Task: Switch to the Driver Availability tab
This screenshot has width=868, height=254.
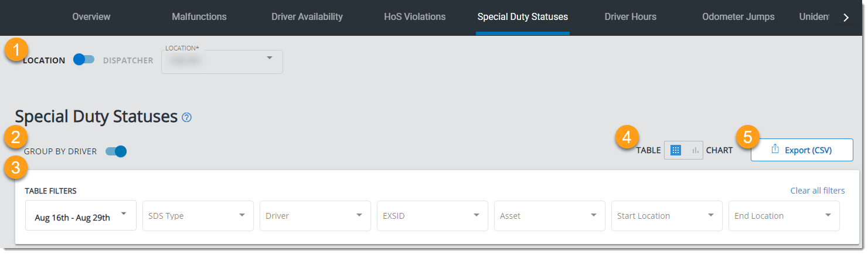Action: point(307,17)
